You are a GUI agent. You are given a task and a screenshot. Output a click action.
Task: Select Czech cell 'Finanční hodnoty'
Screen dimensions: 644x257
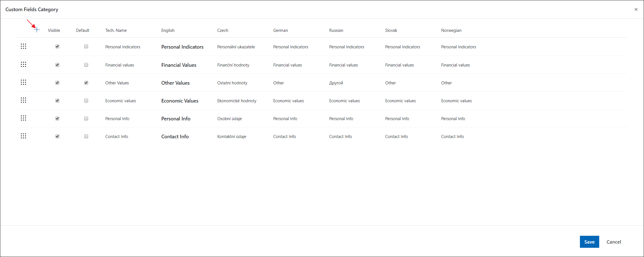[x=233, y=65]
